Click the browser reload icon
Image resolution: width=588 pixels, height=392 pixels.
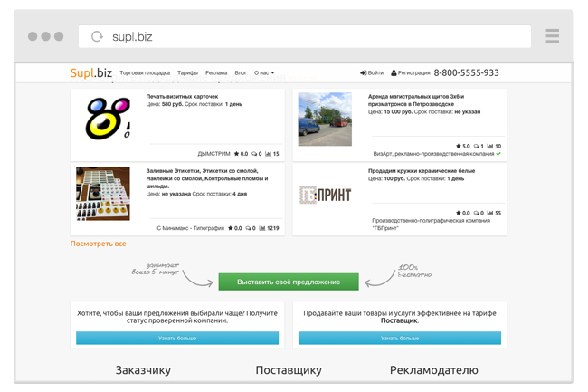(97, 36)
